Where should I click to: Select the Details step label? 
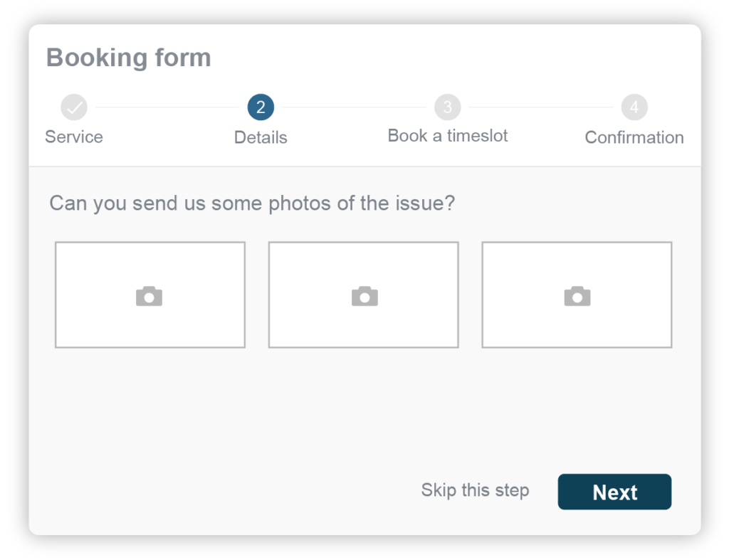[x=261, y=138]
